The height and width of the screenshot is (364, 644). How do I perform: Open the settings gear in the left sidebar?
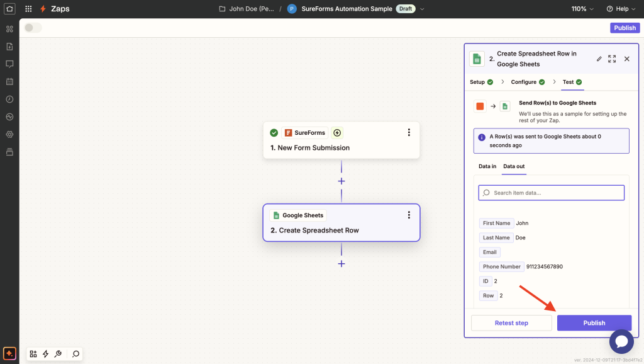9,134
